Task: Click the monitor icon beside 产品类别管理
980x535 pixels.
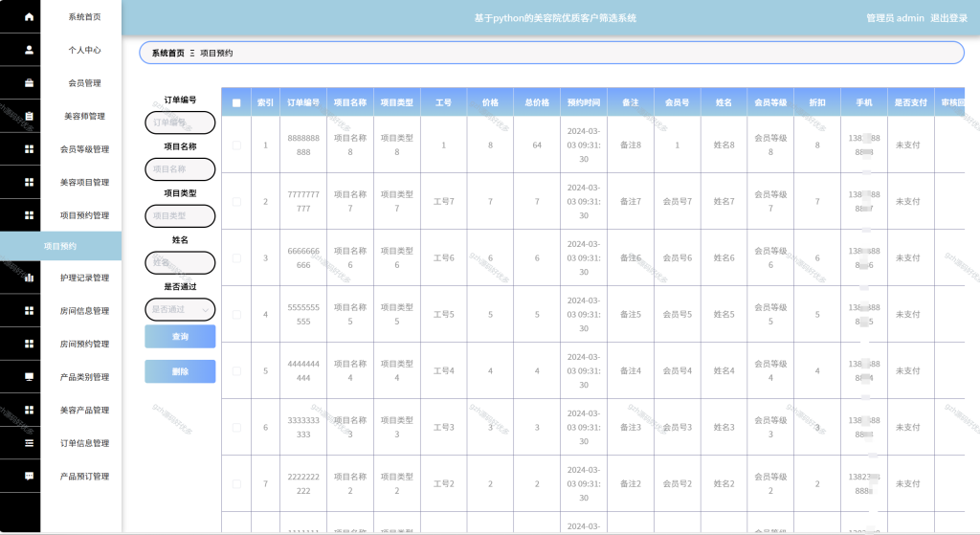Action: (29, 377)
